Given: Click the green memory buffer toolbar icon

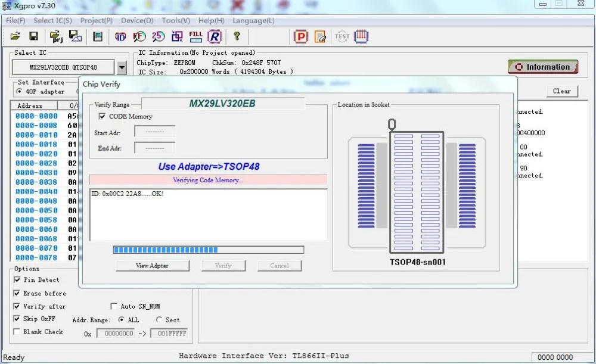Looking at the screenshot, I should [98, 36].
